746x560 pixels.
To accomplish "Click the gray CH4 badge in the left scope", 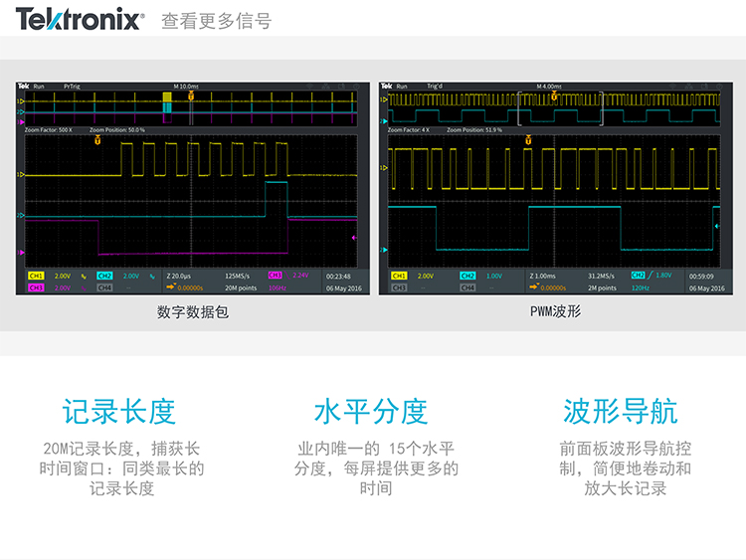I will 105,287.
